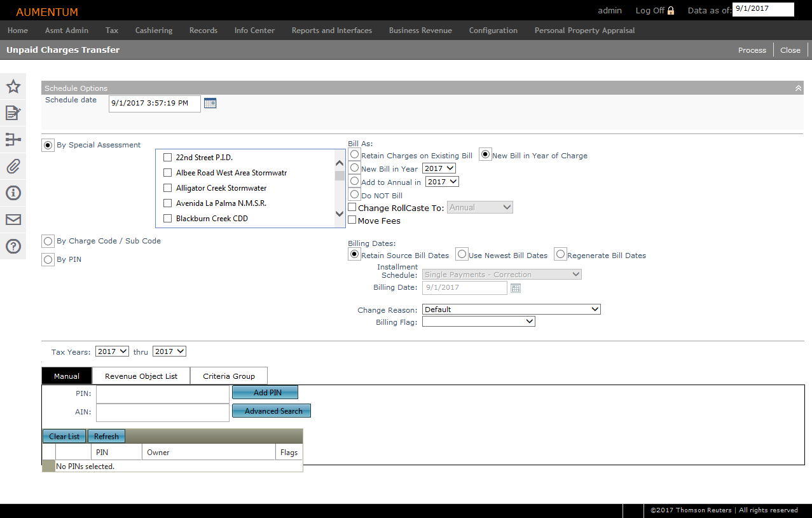
Task: Open the Billing Date calendar icon
Action: tap(516, 288)
